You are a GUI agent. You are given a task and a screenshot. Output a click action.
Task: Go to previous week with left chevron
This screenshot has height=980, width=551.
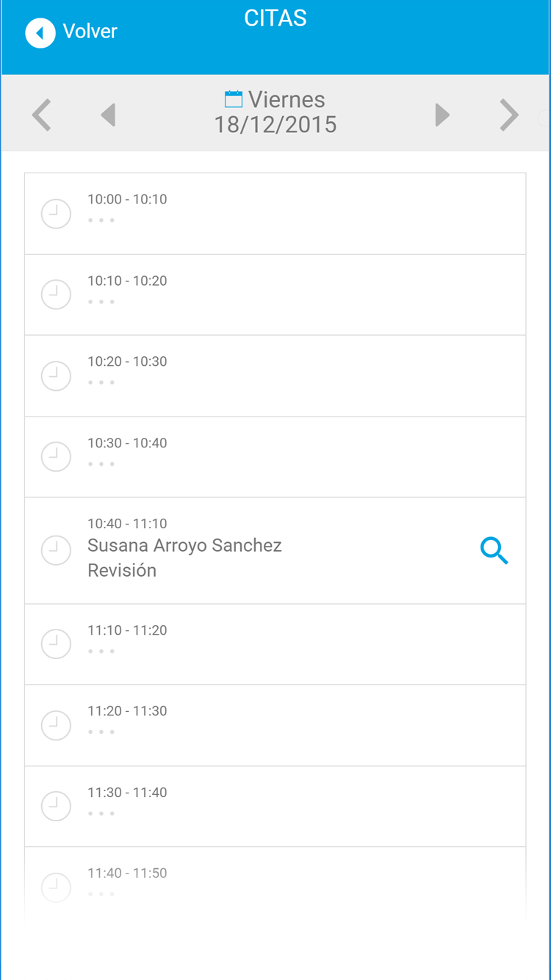42,115
